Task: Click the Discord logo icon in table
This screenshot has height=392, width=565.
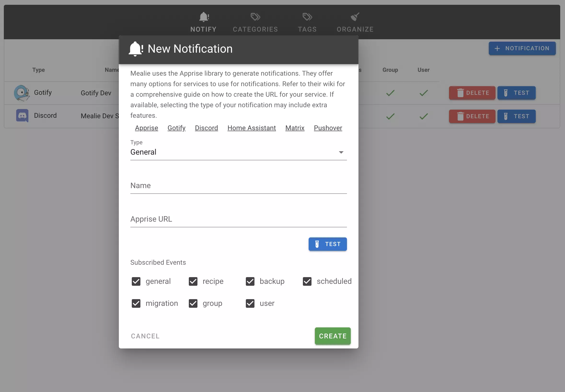Action: 22,115
